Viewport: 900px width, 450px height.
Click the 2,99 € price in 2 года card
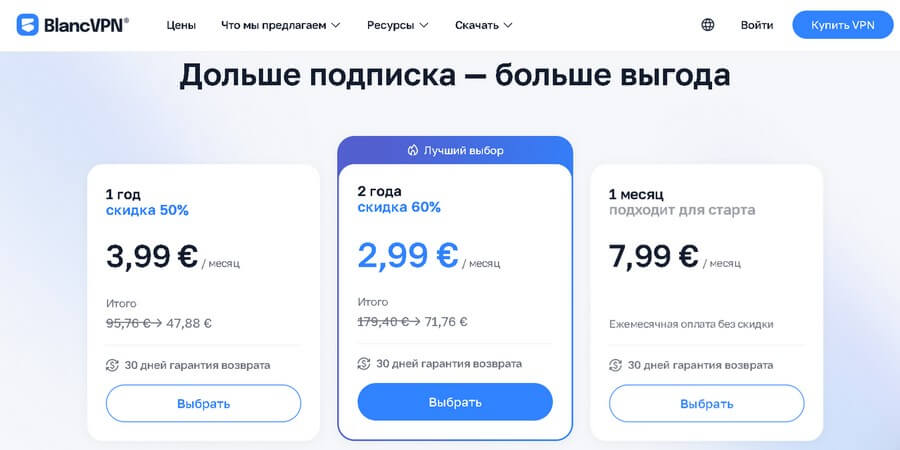point(408,255)
